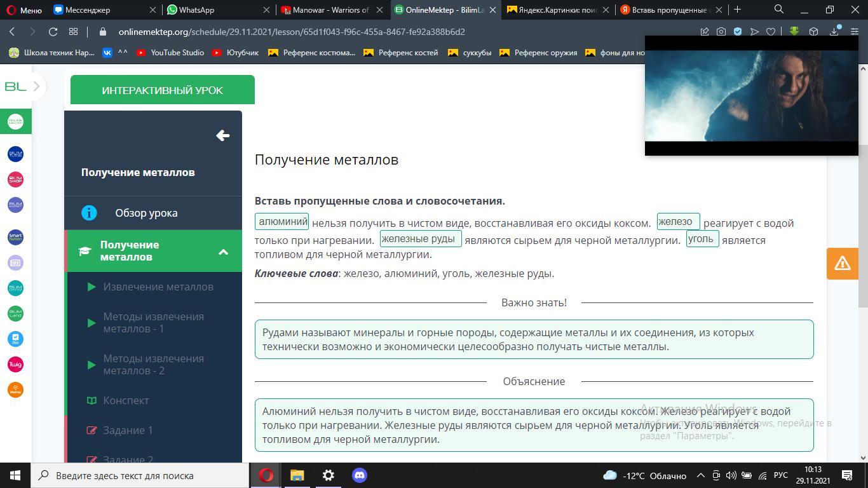The height and width of the screenshot is (488, 868).
Task: Open the Референс костей bookmark
Action: click(400, 53)
